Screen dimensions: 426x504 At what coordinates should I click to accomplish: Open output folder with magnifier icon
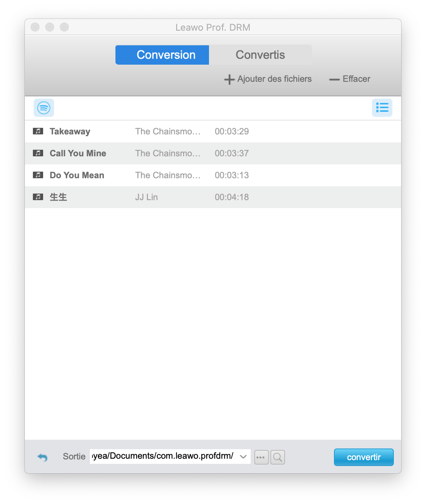pyautogui.click(x=278, y=457)
